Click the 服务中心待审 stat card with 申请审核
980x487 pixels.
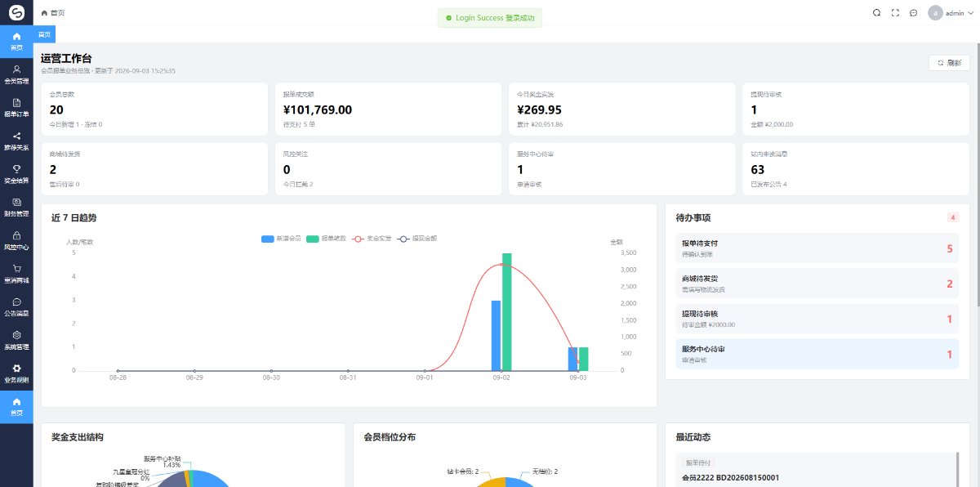coord(621,169)
